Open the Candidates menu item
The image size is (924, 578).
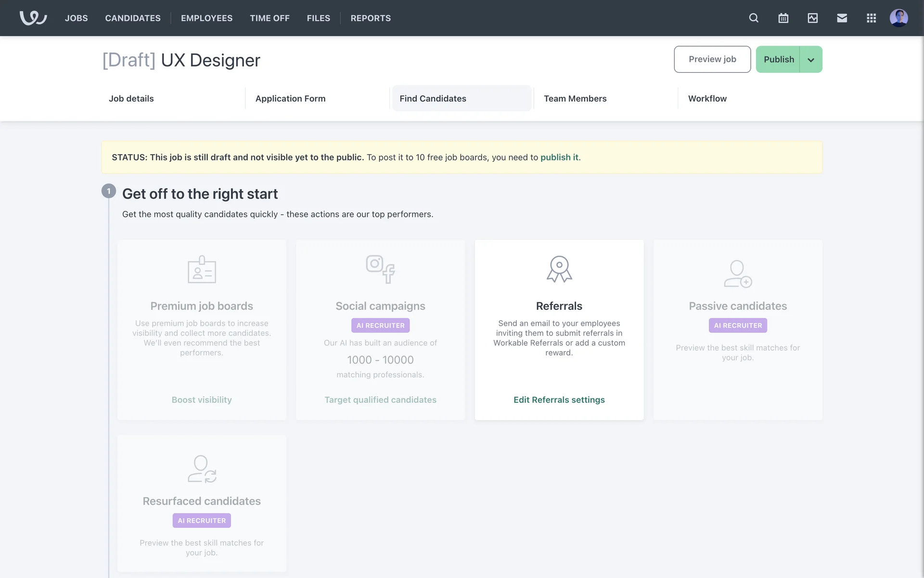click(133, 18)
